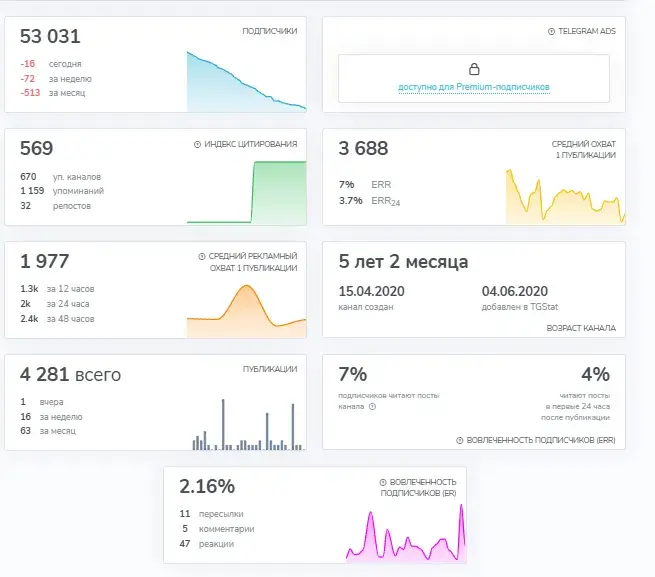The image size is (655, 577).
Task: Click the lock icon in Telegram Ads card
Action: pos(474,69)
